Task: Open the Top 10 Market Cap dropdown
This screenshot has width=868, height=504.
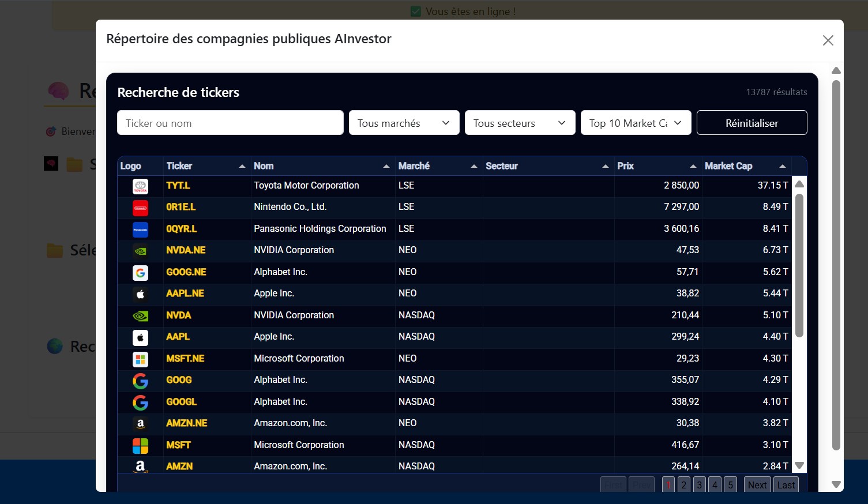Action: click(636, 123)
